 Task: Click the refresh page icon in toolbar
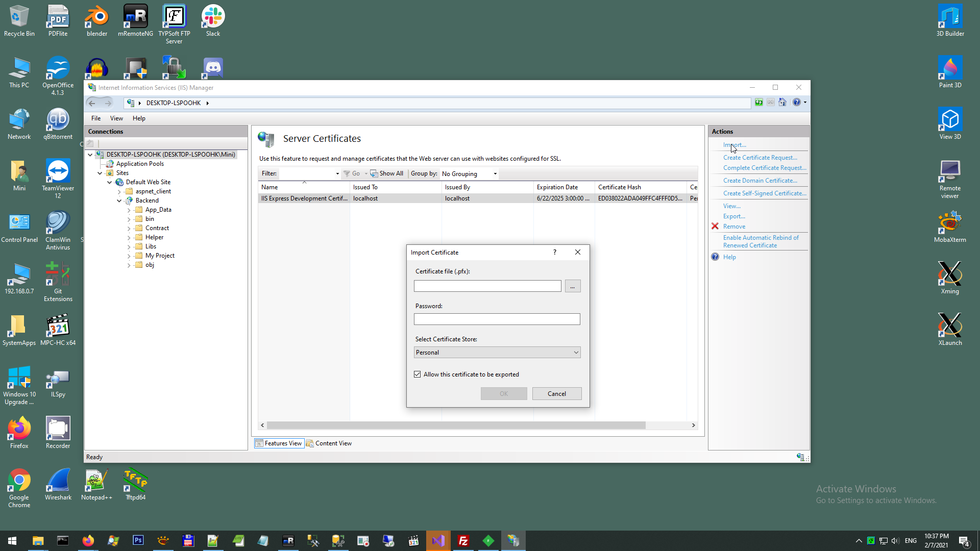(x=759, y=103)
